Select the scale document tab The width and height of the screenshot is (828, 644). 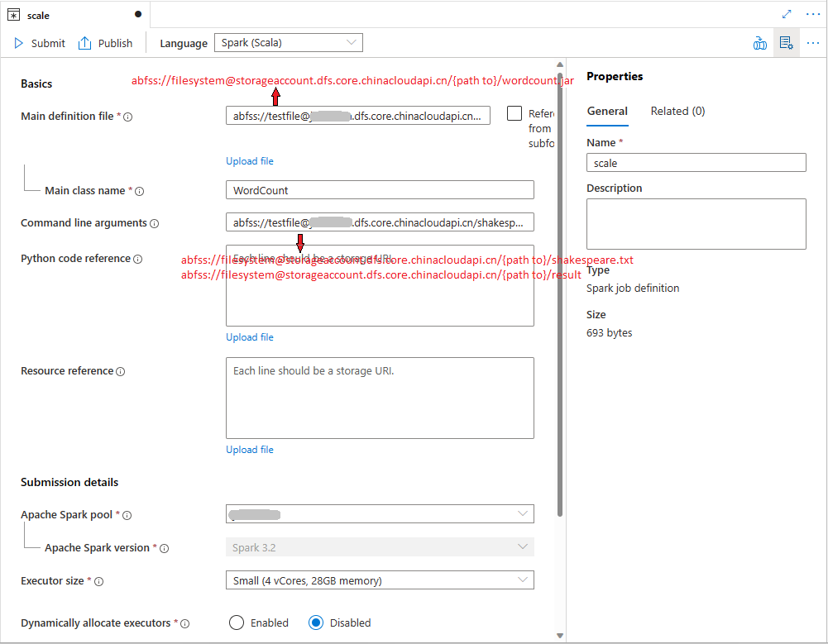point(75,15)
